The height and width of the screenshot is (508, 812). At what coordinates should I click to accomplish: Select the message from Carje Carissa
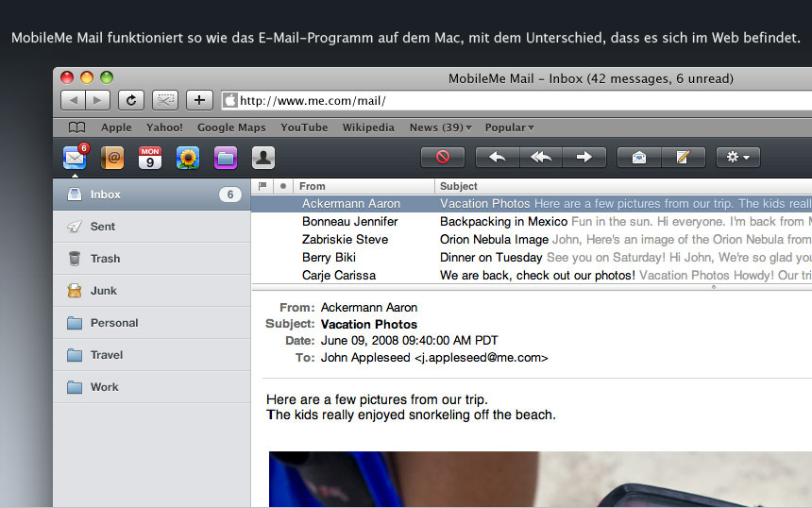coord(532,275)
